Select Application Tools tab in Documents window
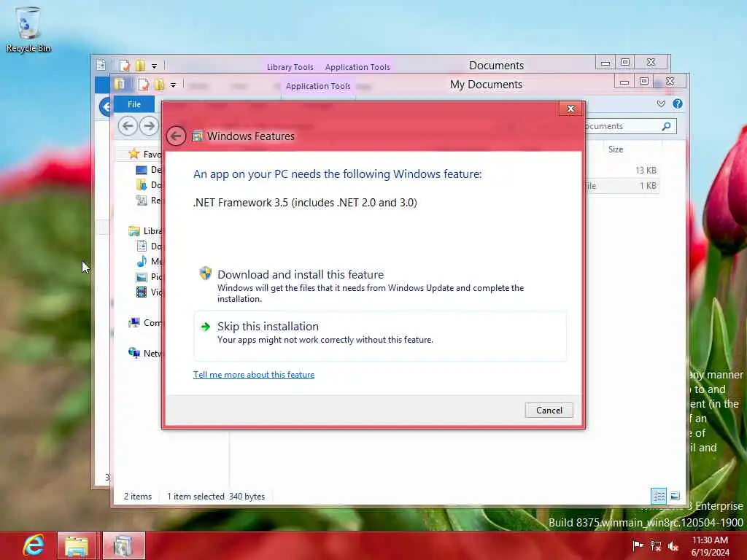The image size is (747, 560). coord(357,67)
